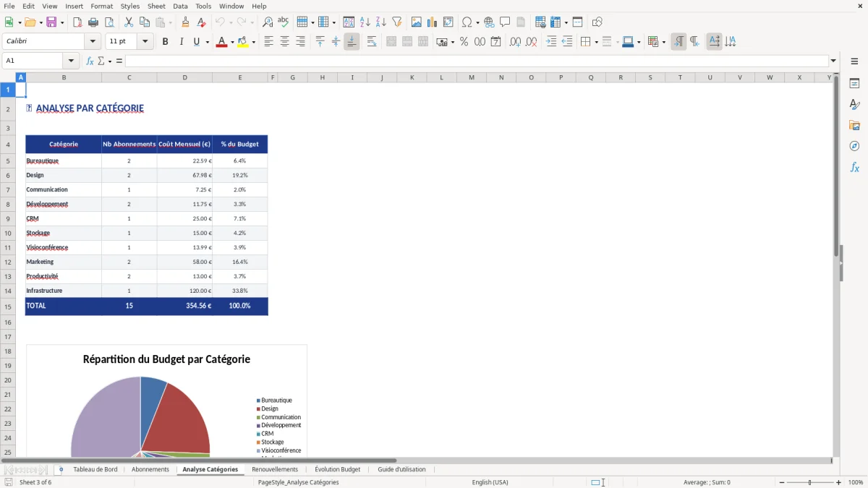Select the AutoFilter funnel icon

[x=396, y=22]
